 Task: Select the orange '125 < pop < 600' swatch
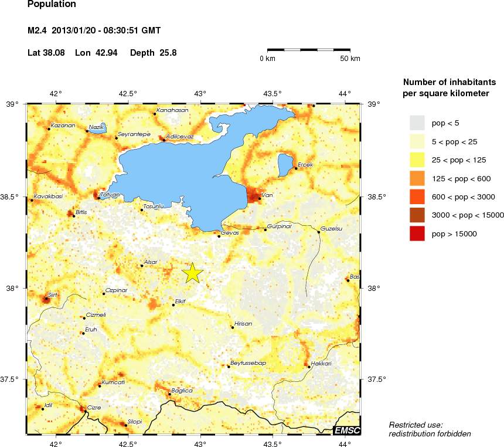click(417, 178)
